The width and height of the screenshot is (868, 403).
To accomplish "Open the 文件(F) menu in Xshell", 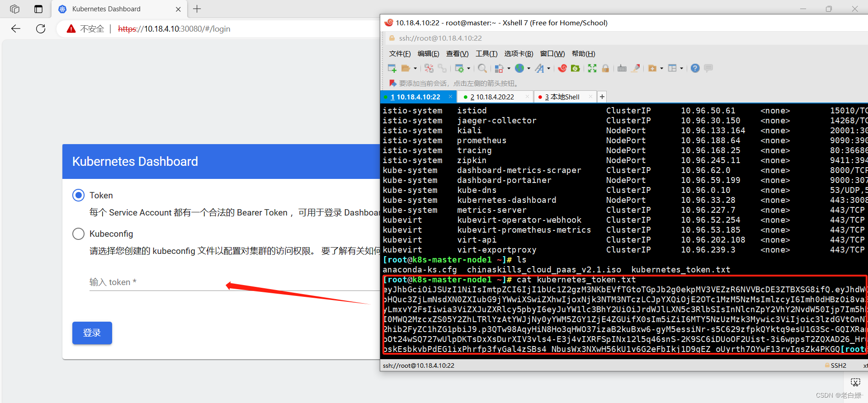I will [400, 54].
